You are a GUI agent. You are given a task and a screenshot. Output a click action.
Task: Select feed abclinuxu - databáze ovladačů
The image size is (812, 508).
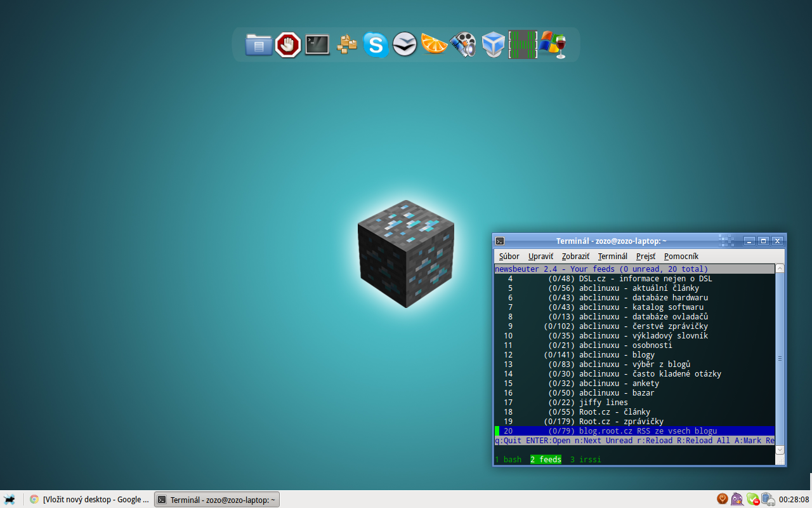pos(634,317)
